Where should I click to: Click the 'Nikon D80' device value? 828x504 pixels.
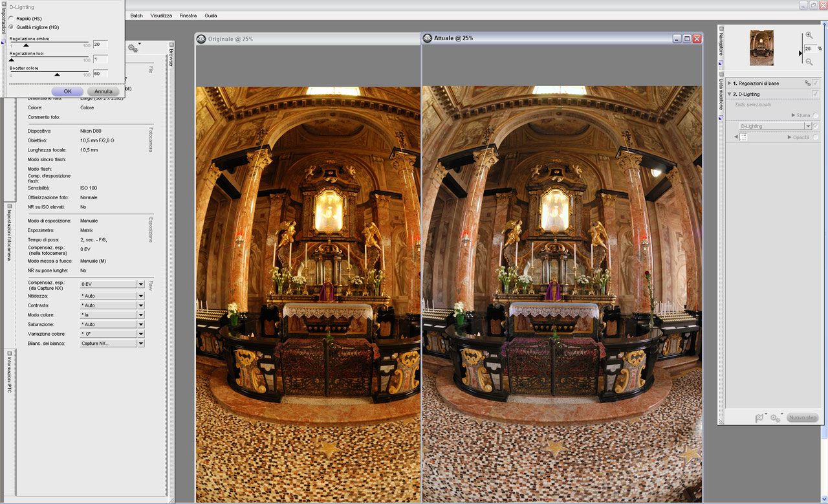pos(91,131)
